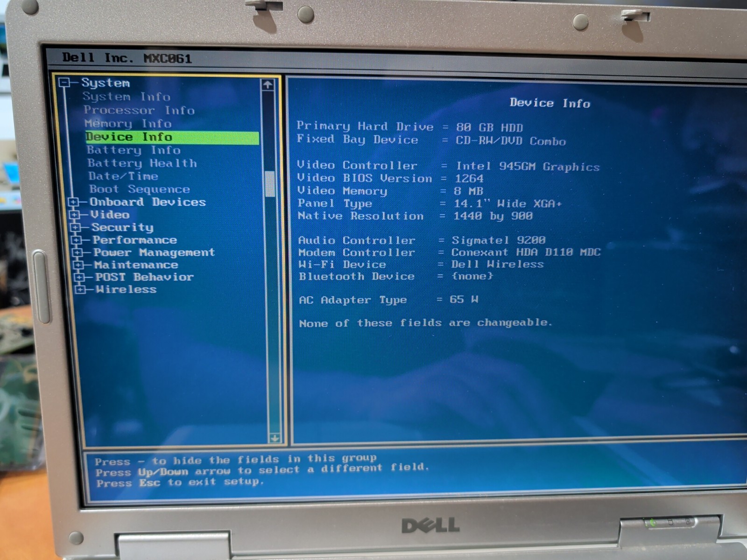Select the Maintenance category label
Screen dimensions: 747x560
pos(136,265)
